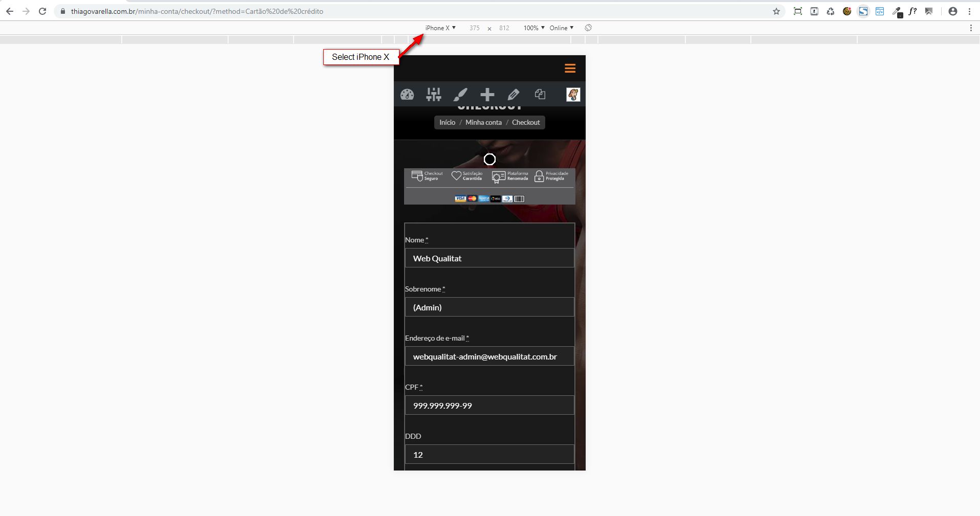Open the blue code-window extension
Image resolution: width=980 pixels, height=516 pixels.
(x=880, y=11)
